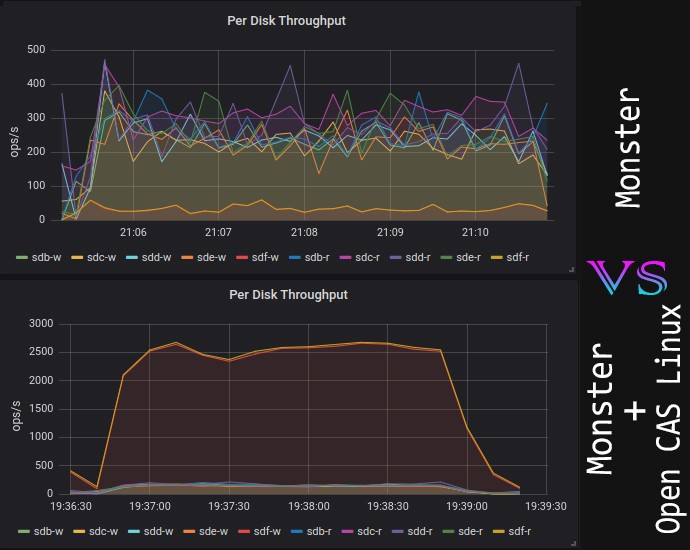The image size is (690, 550).
Task: Click the Open CAS Linux vertical text
Action: click(x=668, y=418)
